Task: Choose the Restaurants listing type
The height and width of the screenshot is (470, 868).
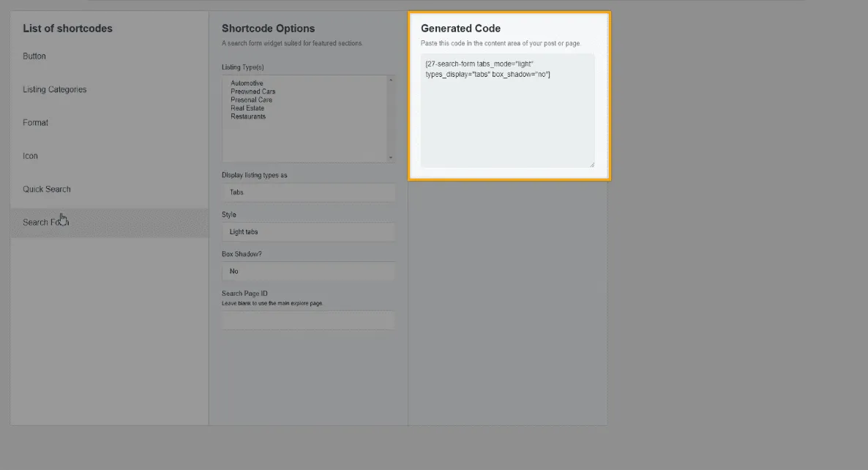Action: pyautogui.click(x=248, y=116)
